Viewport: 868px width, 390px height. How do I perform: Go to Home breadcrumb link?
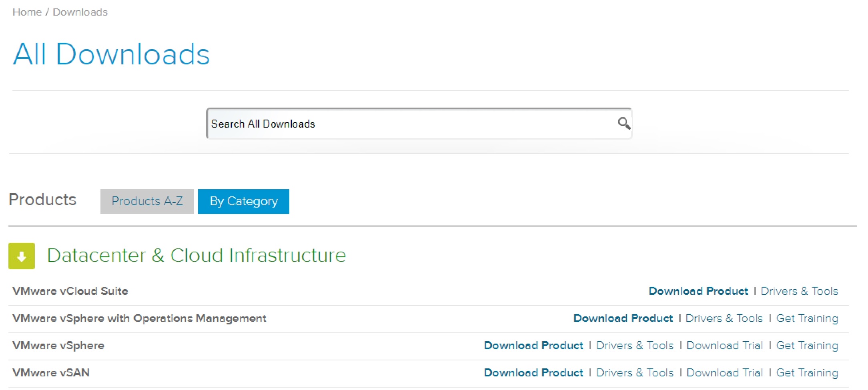click(x=27, y=12)
